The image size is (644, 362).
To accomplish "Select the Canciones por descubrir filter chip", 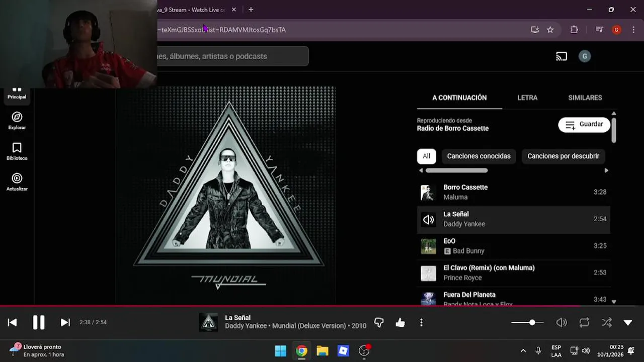I will 563,156.
